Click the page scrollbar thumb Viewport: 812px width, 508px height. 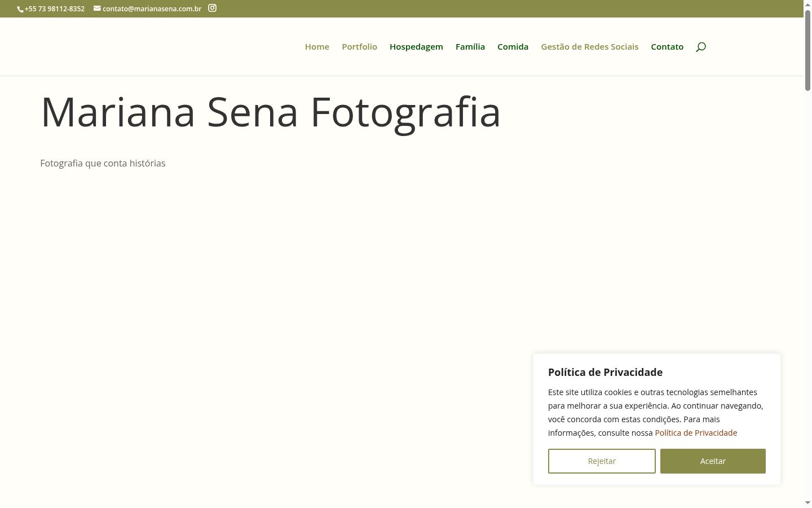(807, 51)
